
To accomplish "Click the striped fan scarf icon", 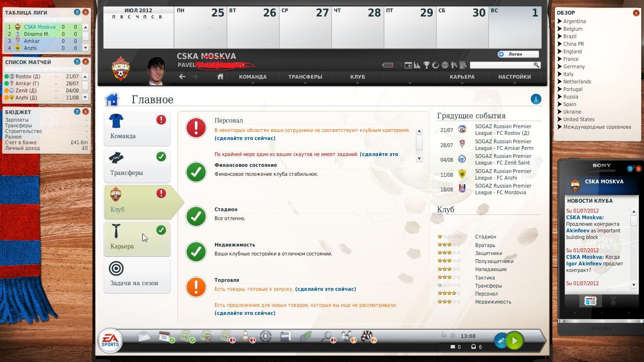I will (x=367, y=336).
